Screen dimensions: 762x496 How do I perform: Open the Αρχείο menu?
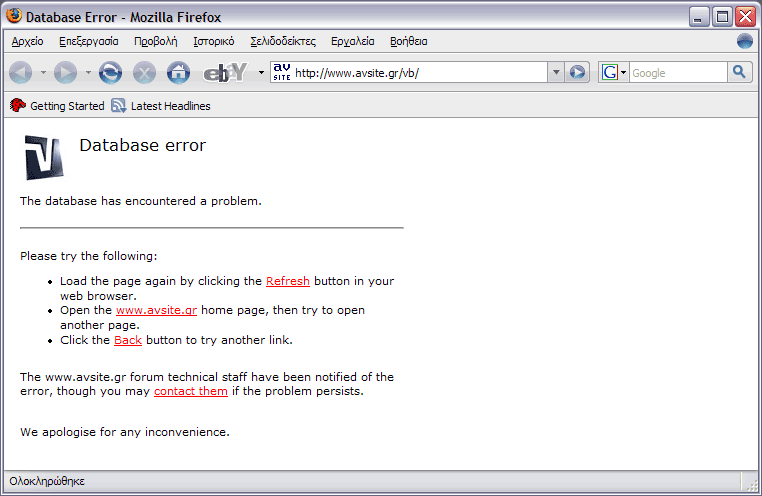click(27, 42)
